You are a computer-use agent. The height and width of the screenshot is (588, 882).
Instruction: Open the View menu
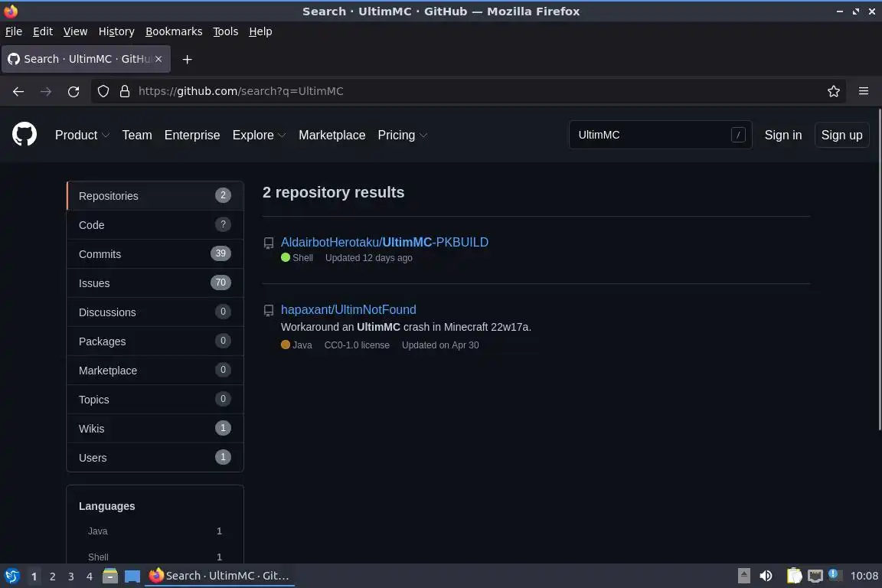pyautogui.click(x=75, y=31)
